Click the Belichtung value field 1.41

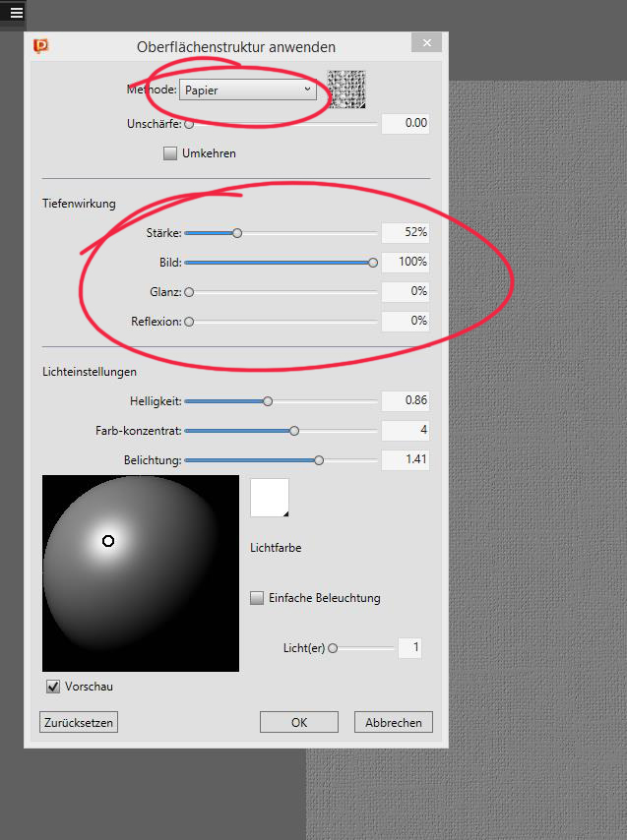(406, 459)
